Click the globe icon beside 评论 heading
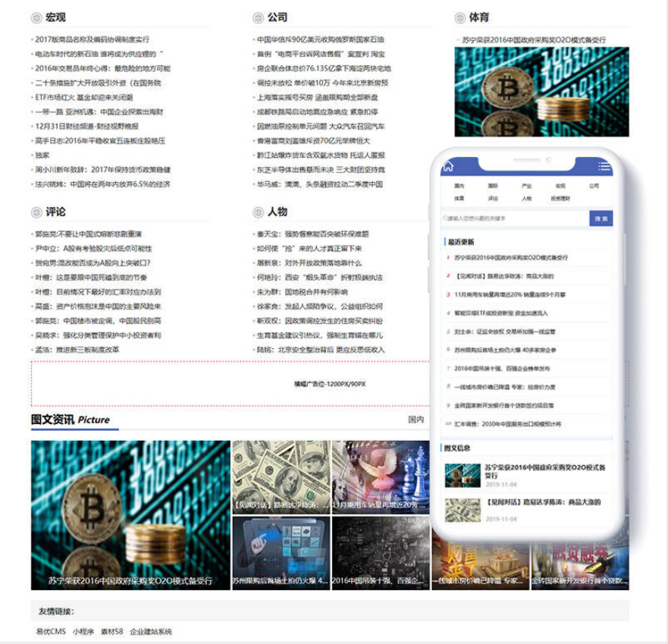Image resolution: width=668 pixels, height=644 pixels. point(36,212)
